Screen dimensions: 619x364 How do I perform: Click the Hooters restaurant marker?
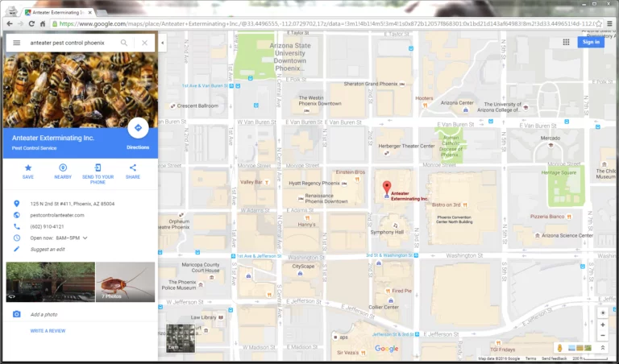(425, 105)
